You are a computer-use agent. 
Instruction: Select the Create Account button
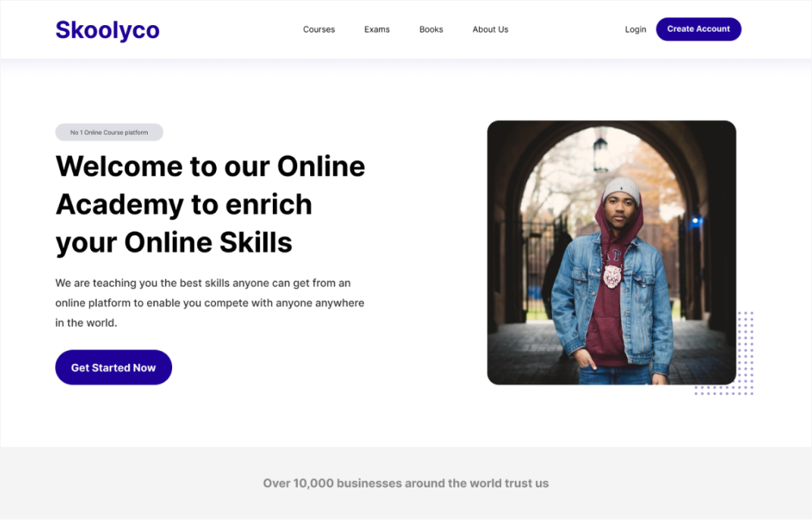coord(698,29)
